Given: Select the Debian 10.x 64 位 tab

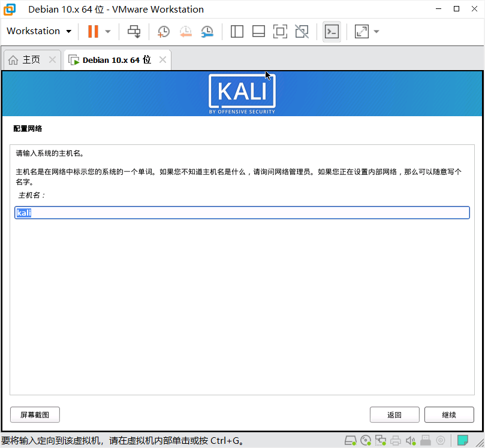Looking at the screenshot, I should coord(118,60).
